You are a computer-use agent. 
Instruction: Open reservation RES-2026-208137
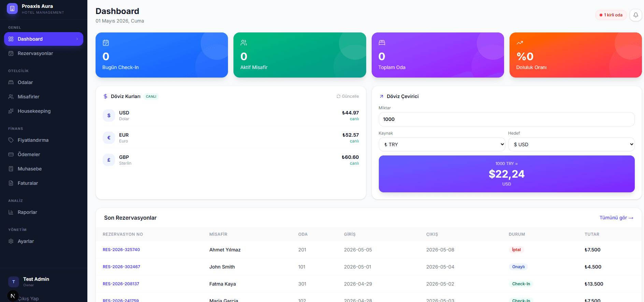point(121,284)
